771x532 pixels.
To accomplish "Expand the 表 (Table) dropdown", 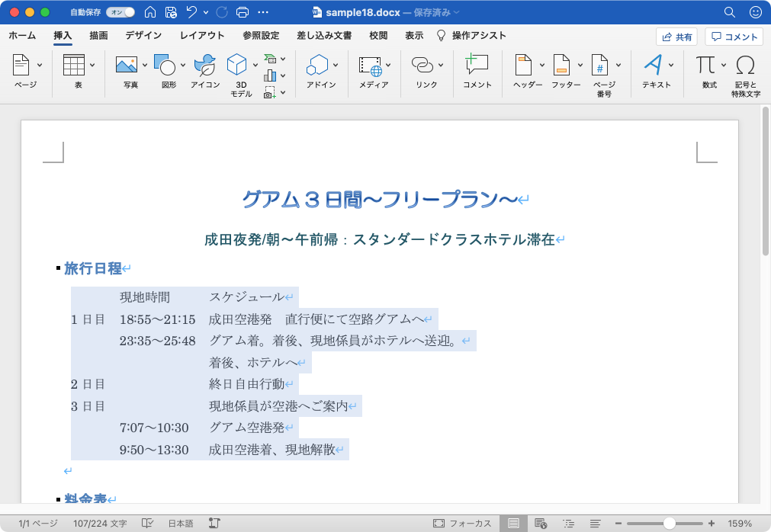I will click(92, 66).
